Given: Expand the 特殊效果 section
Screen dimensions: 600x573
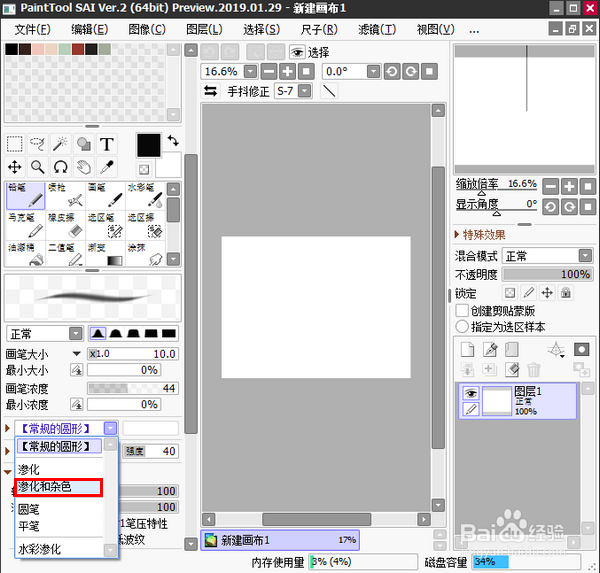Looking at the screenshot, I should (x=457, y=234).
